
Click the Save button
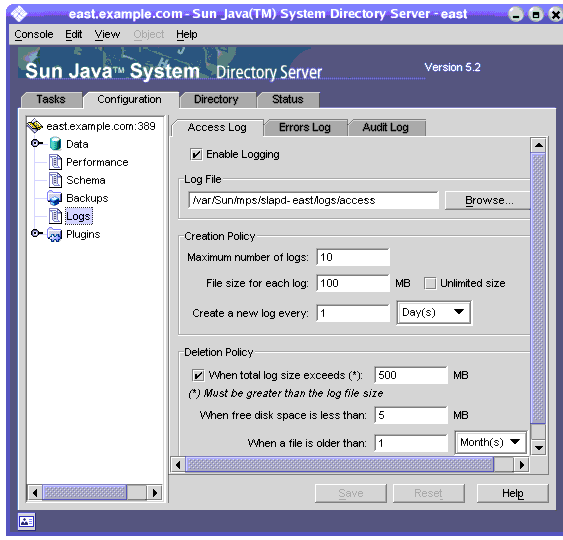pyautogui.click(x=351, y=493)
